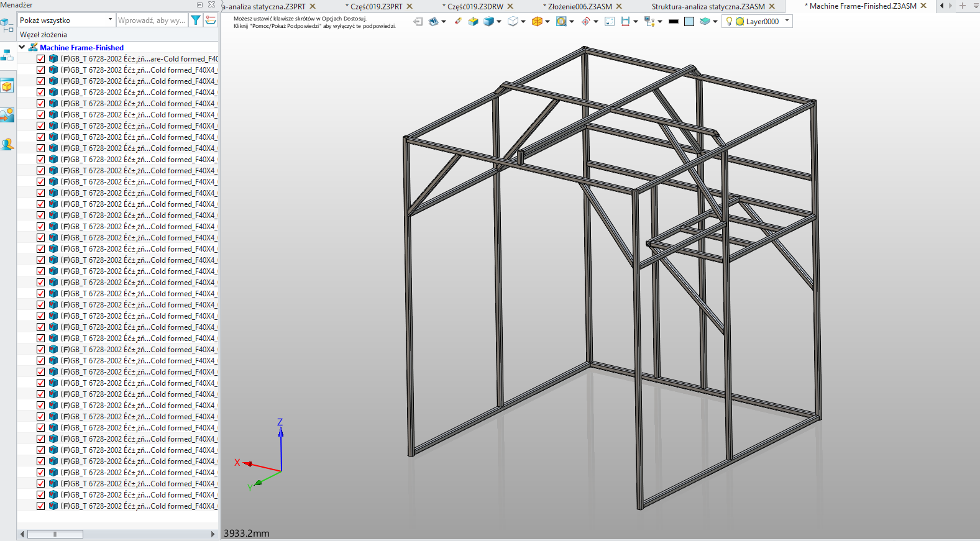Toggle the lightbulb icon beside Layer0000
The height and width of the screenshot is (541, 980).
(x=729, y=21)
